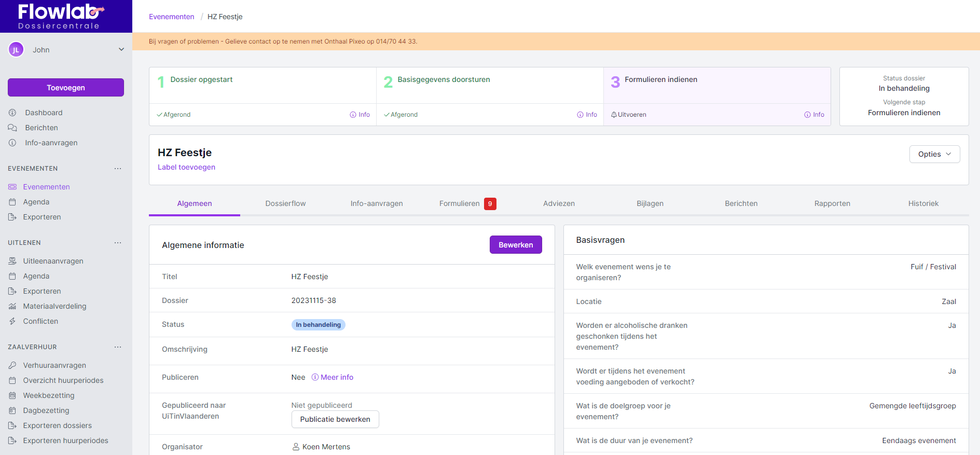Screen dimensions: 980x455
Task: Click the Publicatie bewerken button
Action: click(335, 419)
